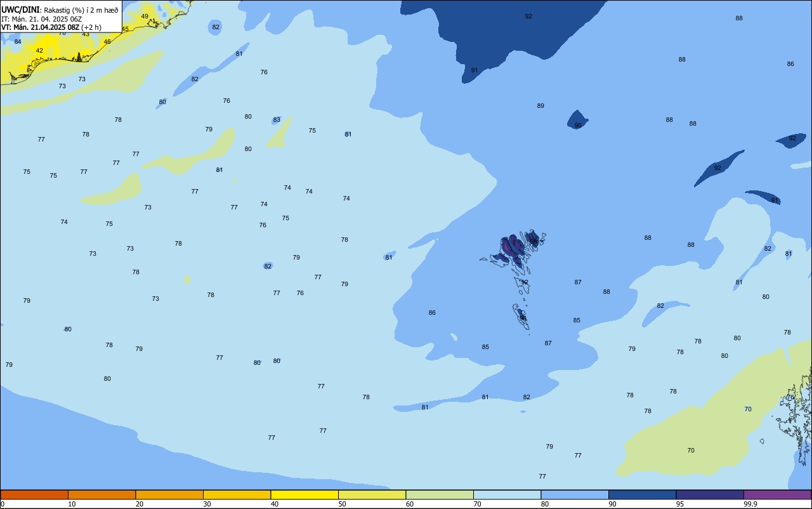Image resolution: width=812 pixels, height=509 pixels.
Task: Click the map value 83
Action: pyautogui.click(x=277, y=120)
